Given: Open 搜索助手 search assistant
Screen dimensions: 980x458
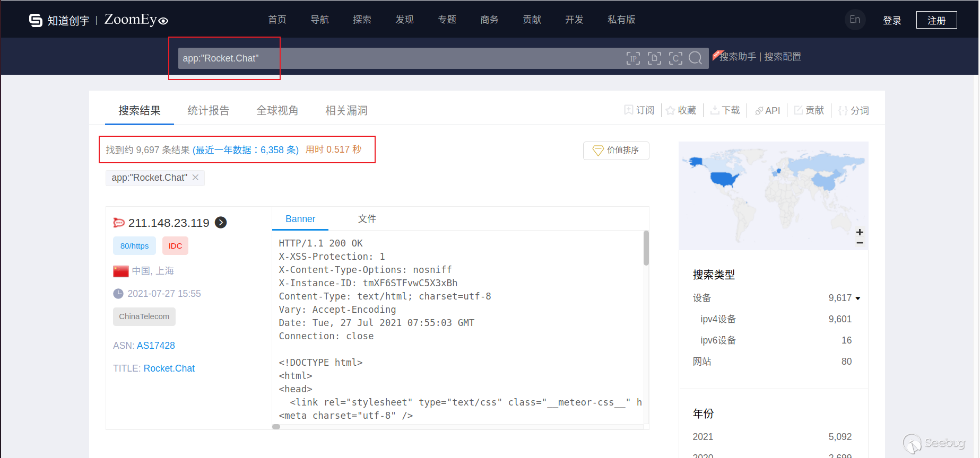Looking at the screenshot, I should pos(738,57).
